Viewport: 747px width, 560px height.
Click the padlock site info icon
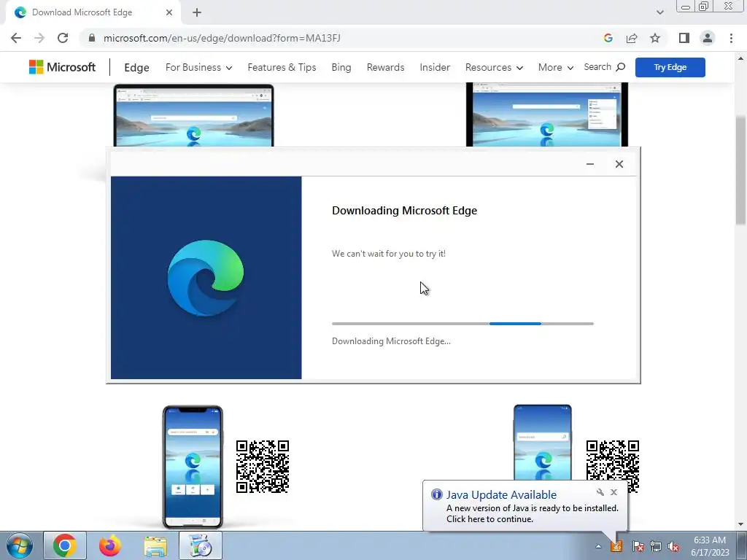pyautogui.click(x=91, y=38)
